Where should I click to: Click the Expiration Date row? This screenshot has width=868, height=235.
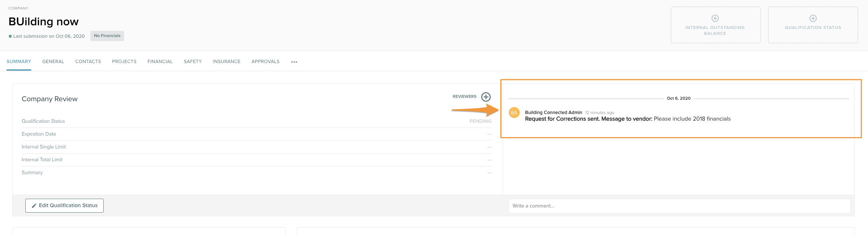point(39,134)
